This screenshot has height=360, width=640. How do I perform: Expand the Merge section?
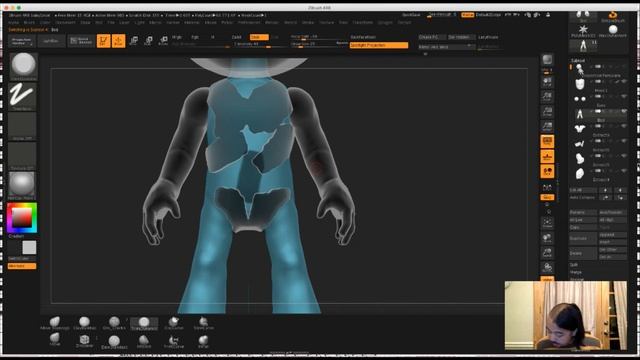576,272
